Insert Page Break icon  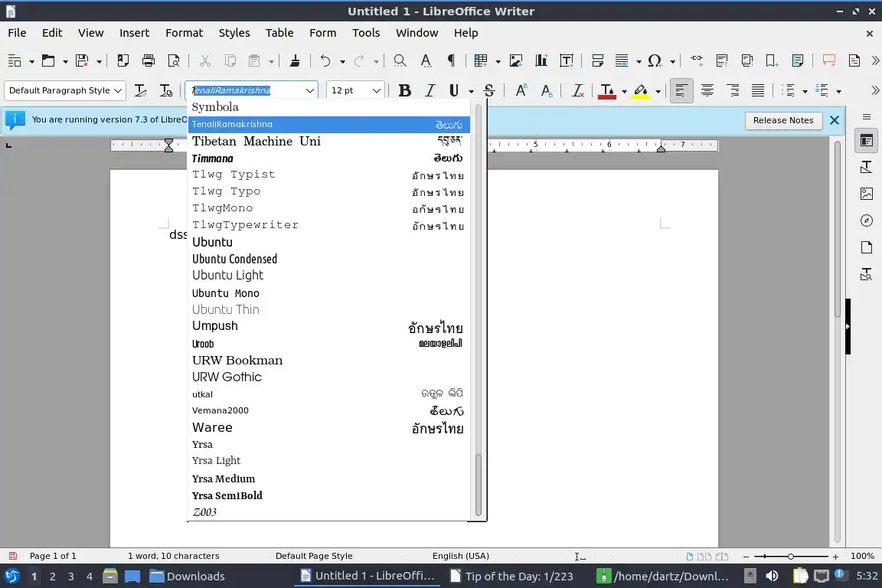click(x=598, y=60)
